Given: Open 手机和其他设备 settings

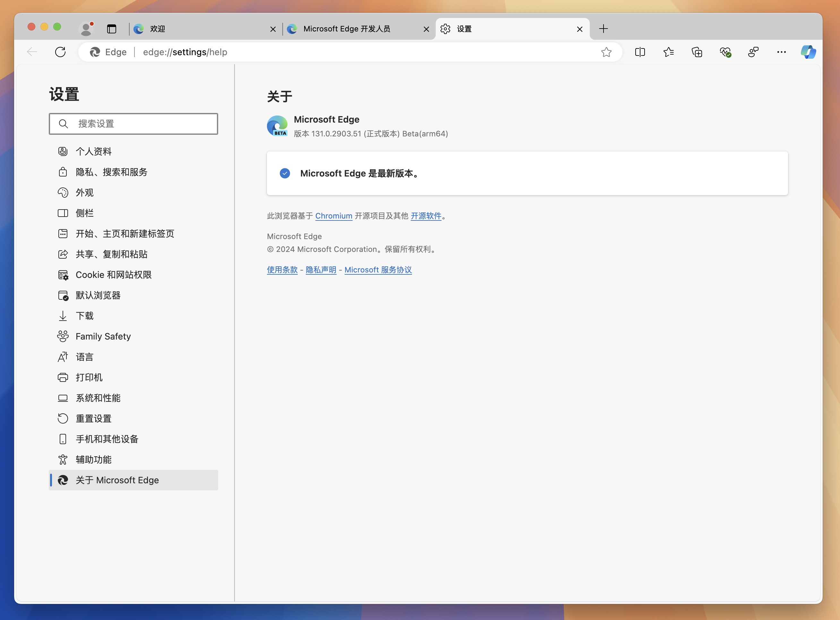Looking at the screenshot, I should coord(133,439).
